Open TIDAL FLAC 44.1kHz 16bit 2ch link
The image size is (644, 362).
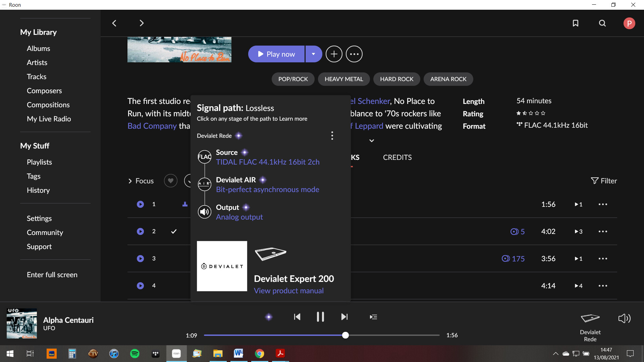[268, 162]
